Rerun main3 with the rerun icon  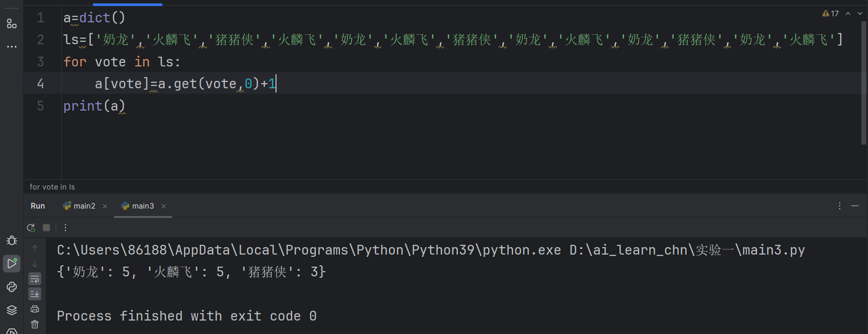31,228
